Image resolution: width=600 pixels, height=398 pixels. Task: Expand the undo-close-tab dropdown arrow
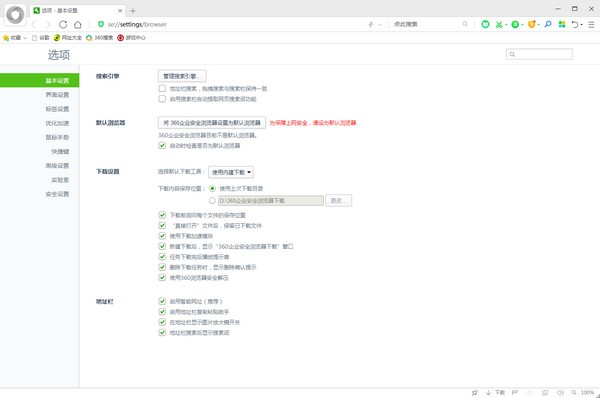click(582, 24)
